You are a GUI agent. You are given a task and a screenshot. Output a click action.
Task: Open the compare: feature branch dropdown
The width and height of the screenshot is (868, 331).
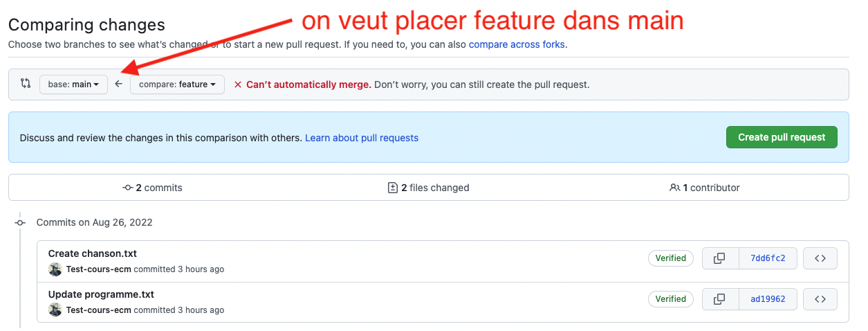(177, 84)
